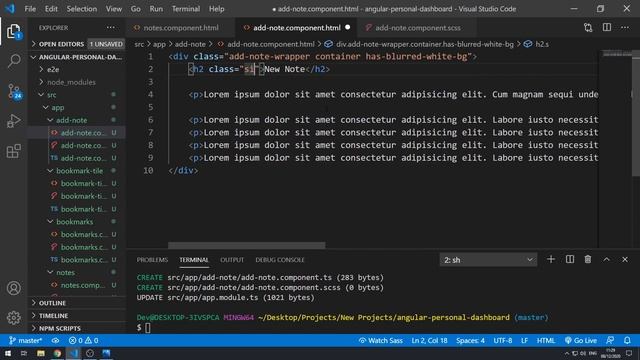The width and height of the screenshot is (640, 360).
Task: Open the Go menu
Action: point(136,9)
